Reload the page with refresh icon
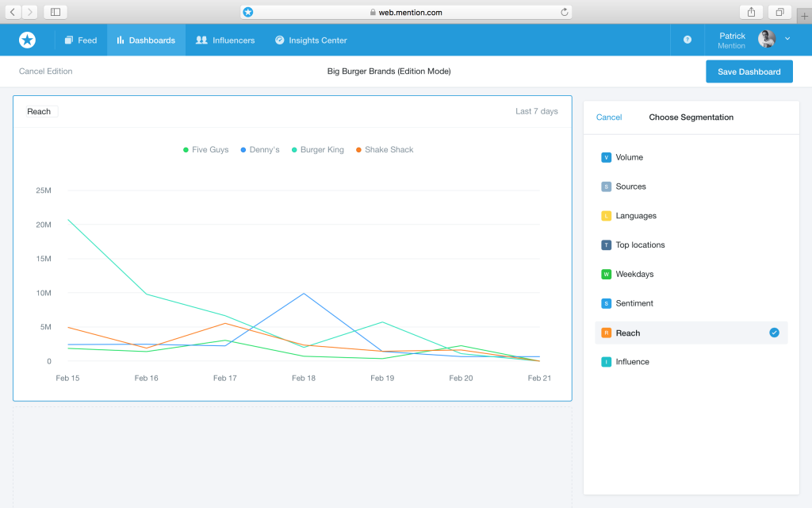The width and height of the screenshot is (812, 508). (x=564, y=12)
